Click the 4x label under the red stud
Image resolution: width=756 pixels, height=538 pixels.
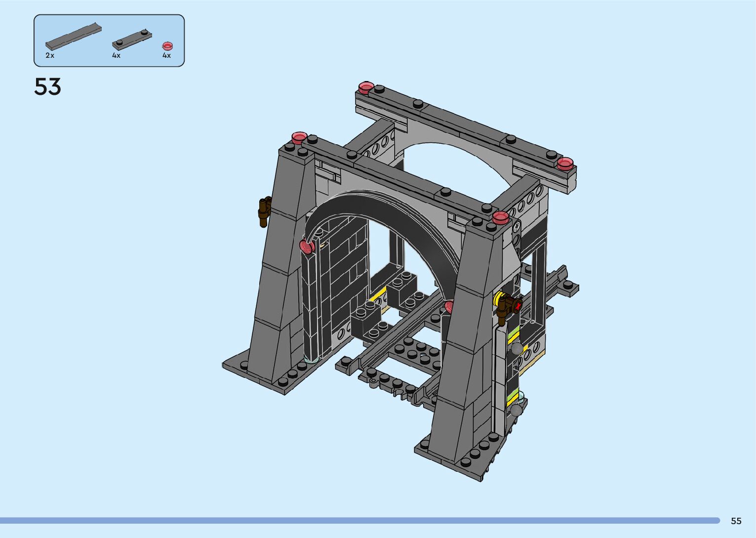[166, 56]
